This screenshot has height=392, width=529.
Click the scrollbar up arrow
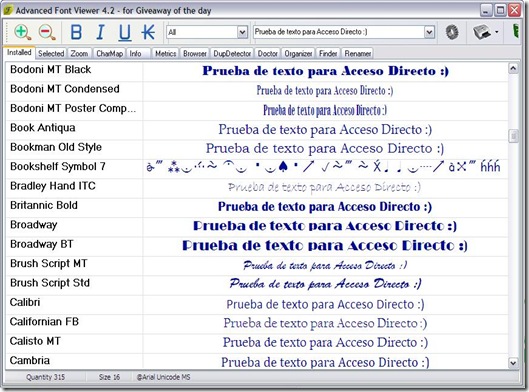point(513,68)
